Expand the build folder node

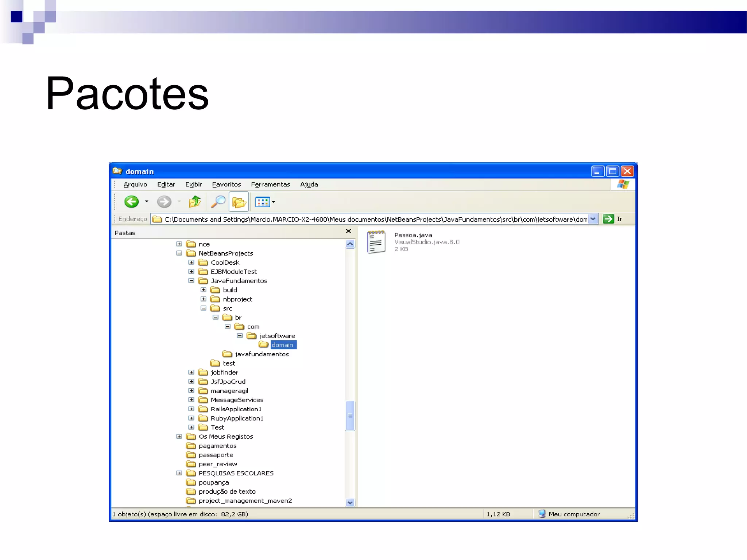pyautogui.click(x=204, y=290)
